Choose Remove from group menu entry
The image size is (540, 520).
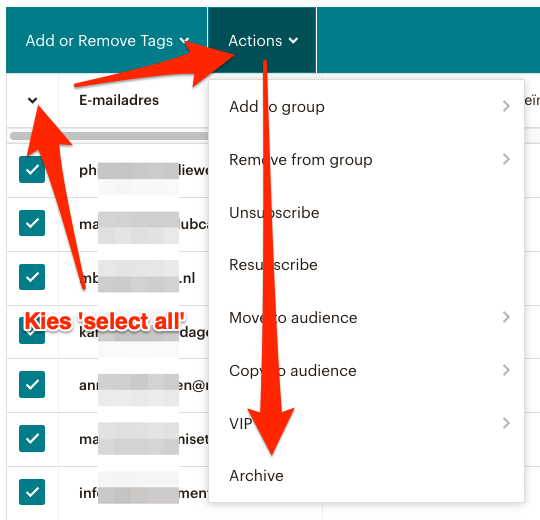tap(366, 159)
